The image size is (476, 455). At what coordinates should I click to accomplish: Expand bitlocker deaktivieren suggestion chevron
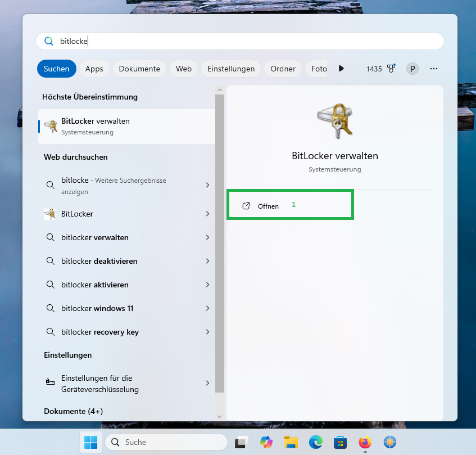tap(207, 261)
